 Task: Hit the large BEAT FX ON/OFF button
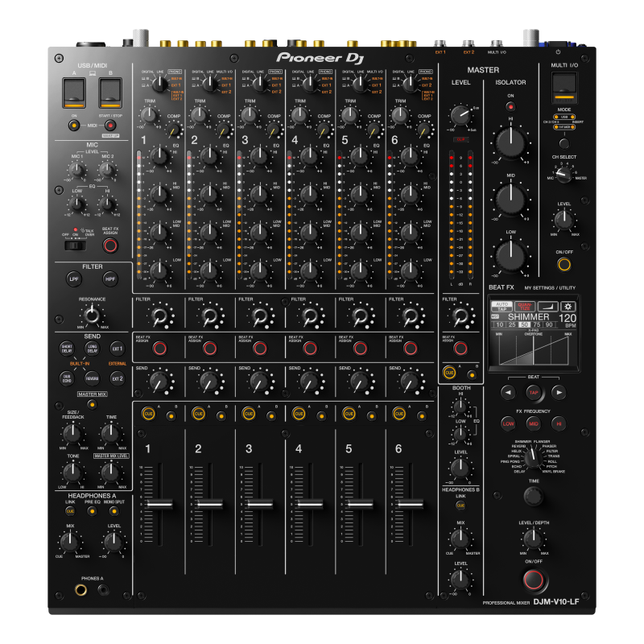click(534, 580)
